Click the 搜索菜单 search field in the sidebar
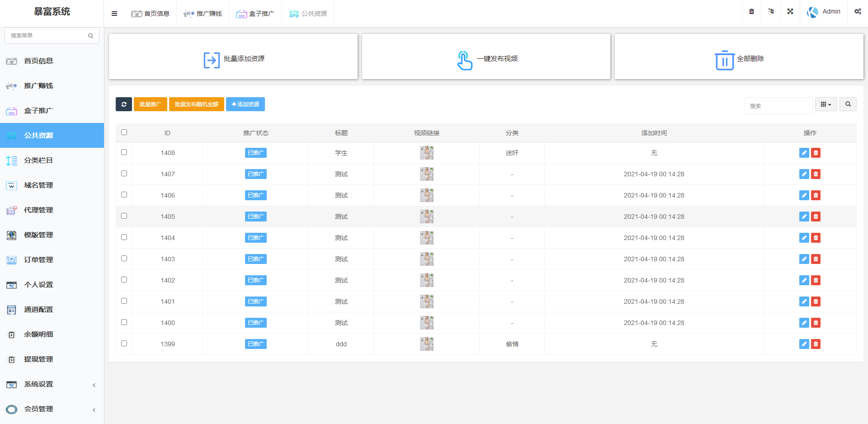The height and width of the screenshot is (424, 868). point(47,36)
